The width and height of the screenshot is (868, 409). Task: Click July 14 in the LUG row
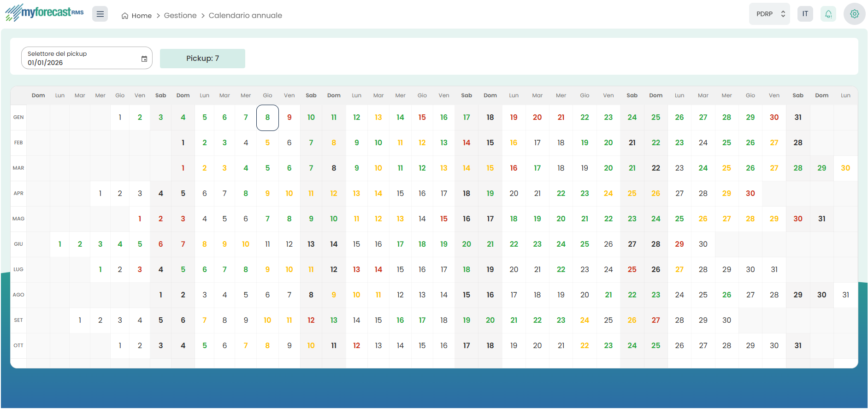tap(378, 270)
